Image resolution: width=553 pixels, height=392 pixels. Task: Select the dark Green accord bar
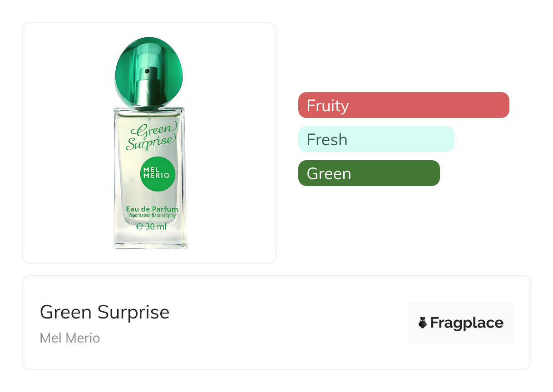click(x=369, y=173)
